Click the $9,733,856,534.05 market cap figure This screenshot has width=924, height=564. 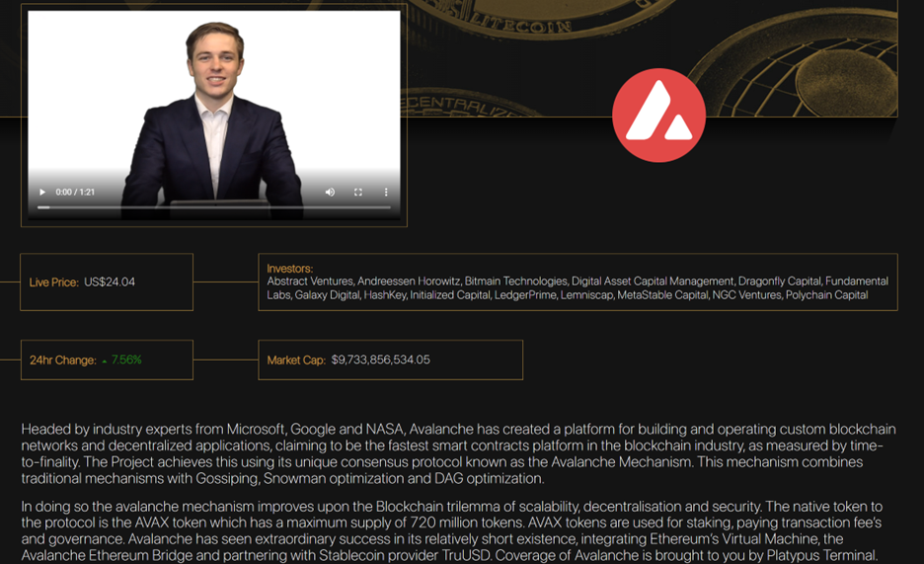(380, 361)
